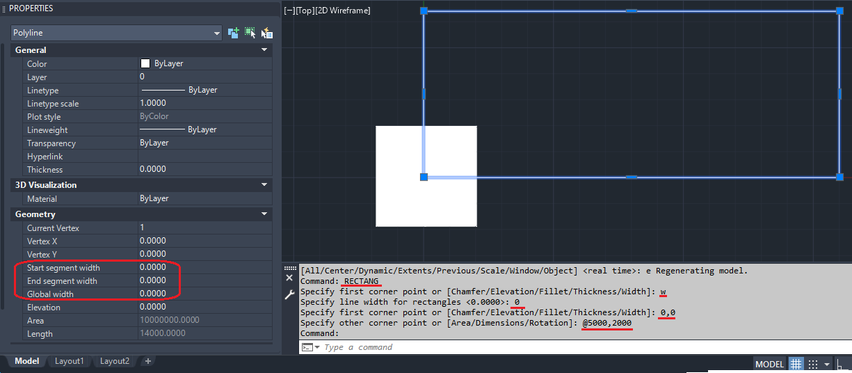
Task: Edit the Thickness value 0.0000
Action: [x=205, y=170]
